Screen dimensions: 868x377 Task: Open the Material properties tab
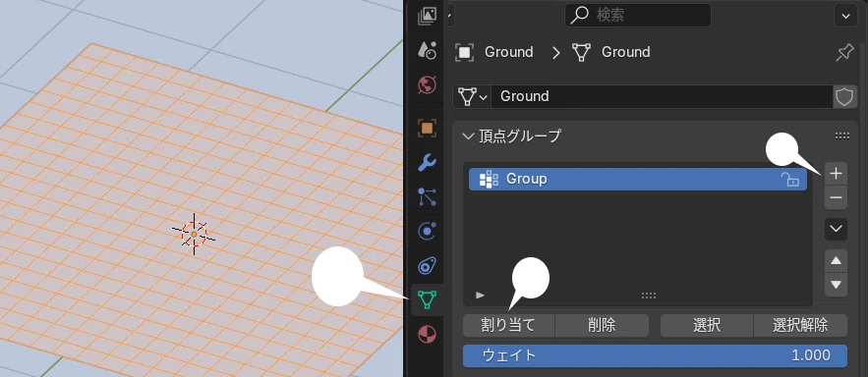tap(427, 335)
